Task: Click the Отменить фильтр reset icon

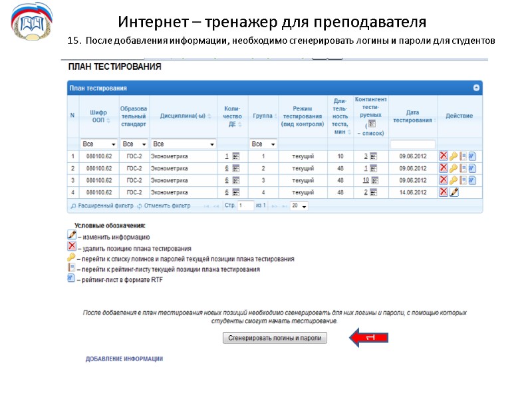Action: click(x=139, y=206)
